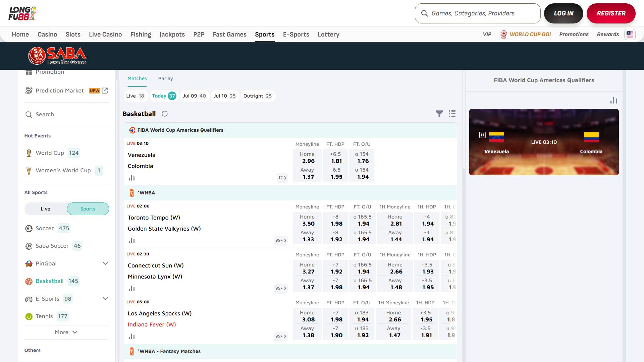Bet over 154 at 1.76
644x362 pixels.
point(362,158)
